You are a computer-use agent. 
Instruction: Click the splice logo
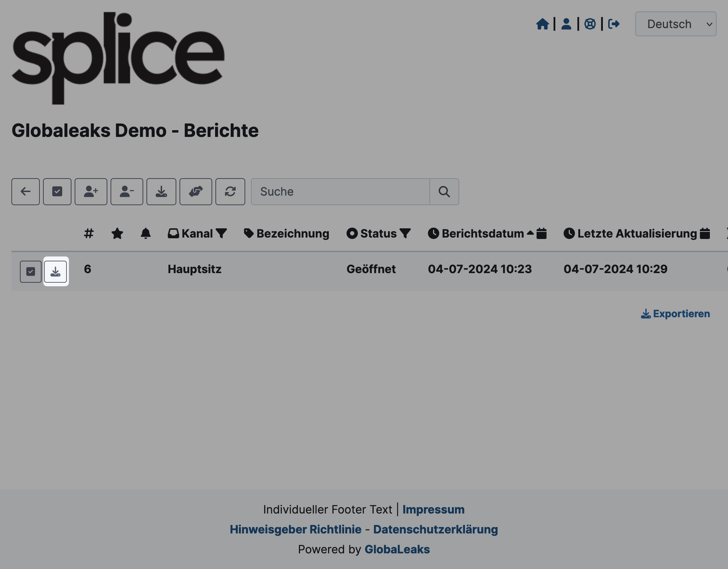tap(118, 58)
